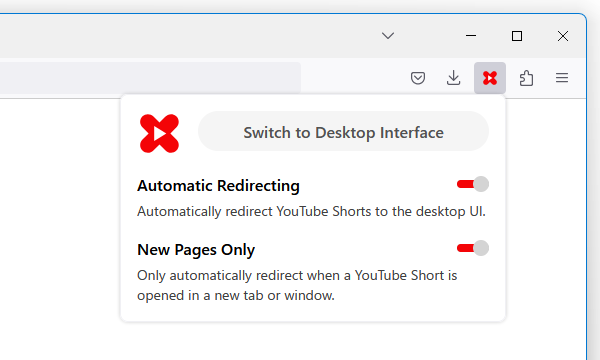Click the 'Automatically redirect YouTube Shorts' description
Image resolution: width=600 pixels, height=360 pixels.
click(311, 212)
